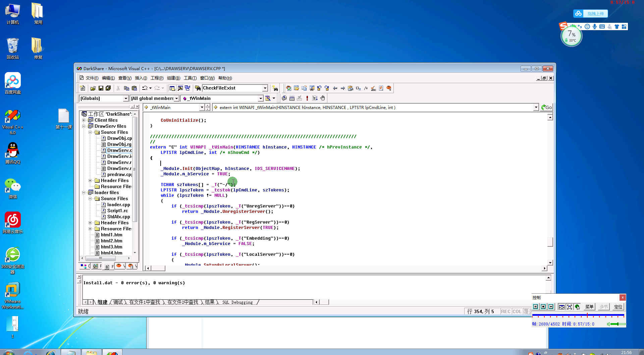Screen dimensions: 644x355
Task: Open the Tencent QQ desktop shortcut
Action: pos(13,153)
